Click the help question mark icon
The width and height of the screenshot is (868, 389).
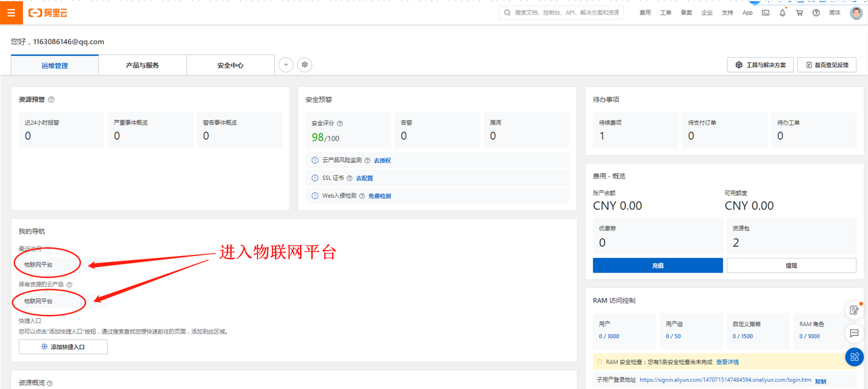tap(815, 12)
